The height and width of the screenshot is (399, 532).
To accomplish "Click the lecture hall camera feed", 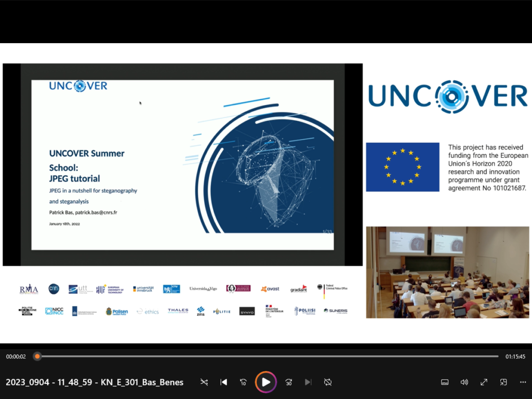I will click(x=447, y=272).
